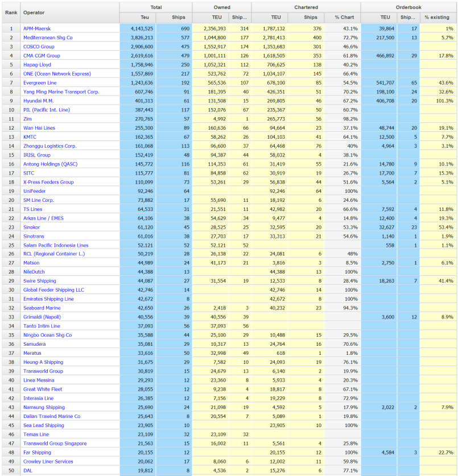458x476 pixels.
Task: Select the CMA CGM Group link
Action: tap(42, 56)
